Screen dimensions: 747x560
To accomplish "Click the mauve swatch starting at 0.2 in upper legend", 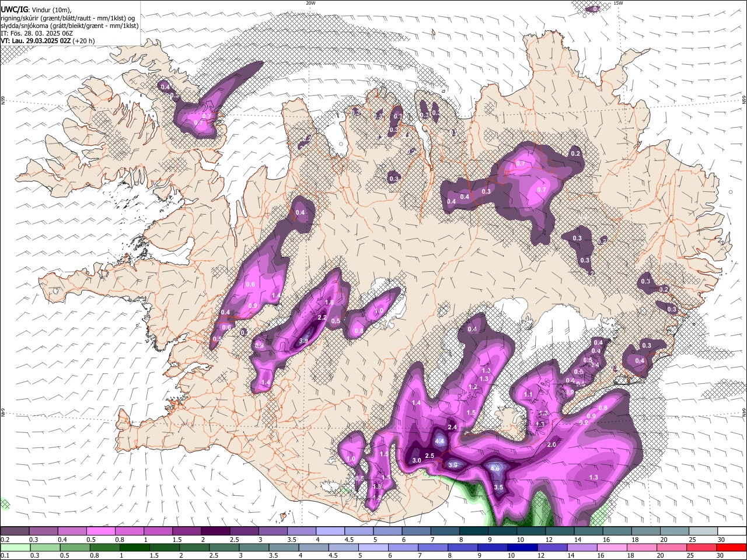I will [x=15, y=531].
